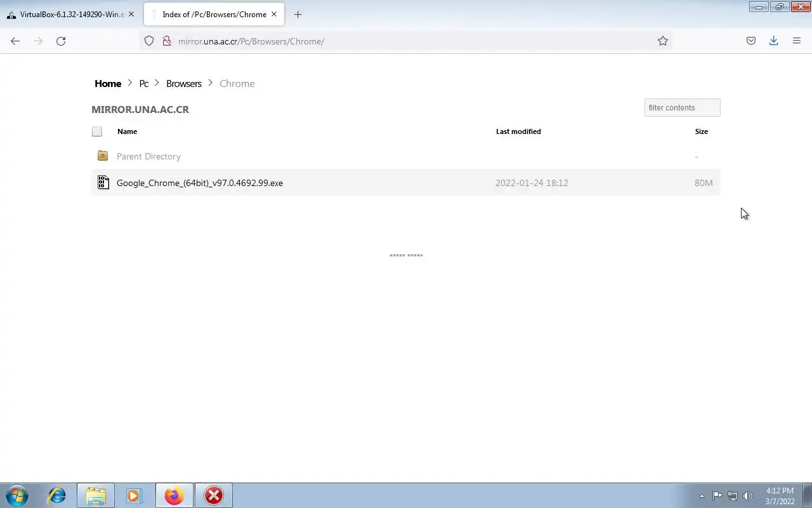Launch Internet Explorer from taskbar
The image size is (812, 508).
tap(57, 495)
